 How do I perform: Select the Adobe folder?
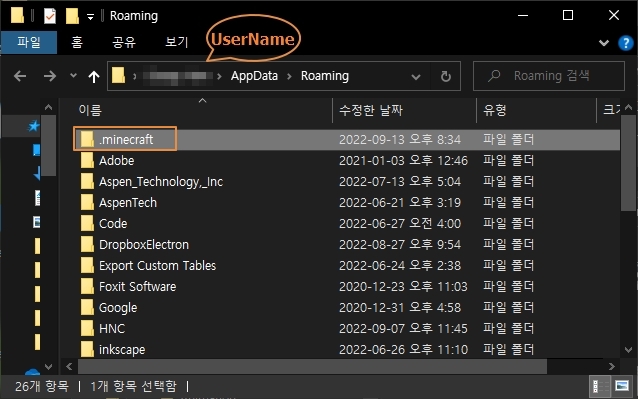point(116,161)
